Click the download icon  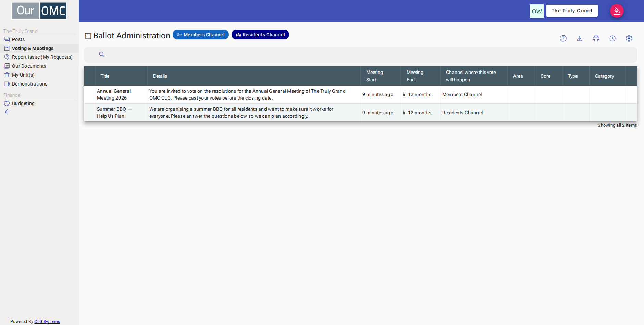coord(580,38)
